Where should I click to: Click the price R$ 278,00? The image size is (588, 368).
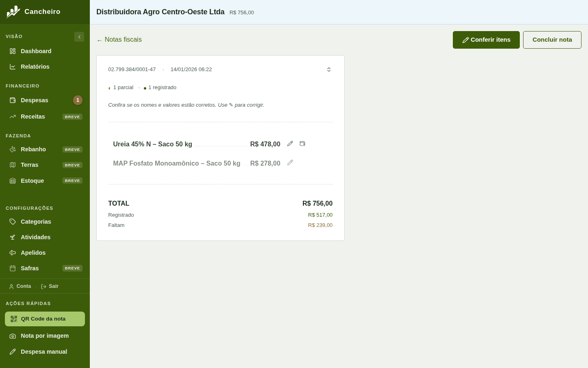[265, 164]
